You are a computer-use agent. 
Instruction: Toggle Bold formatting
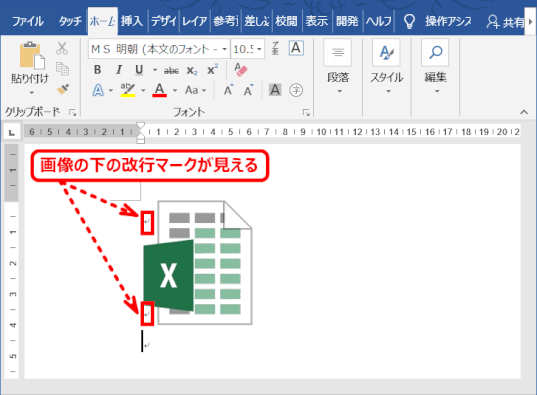pos(98,70)
